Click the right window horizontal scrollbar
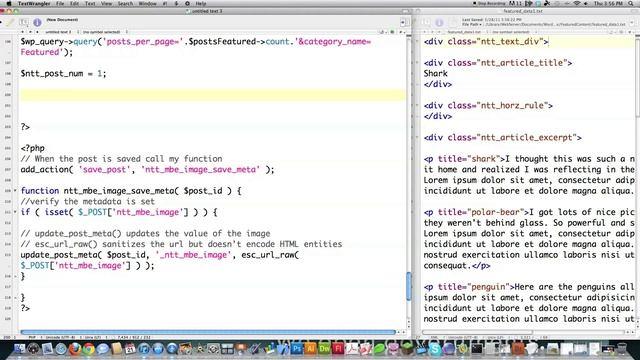This screenshot has height=360, width=640. click(478, 332)
